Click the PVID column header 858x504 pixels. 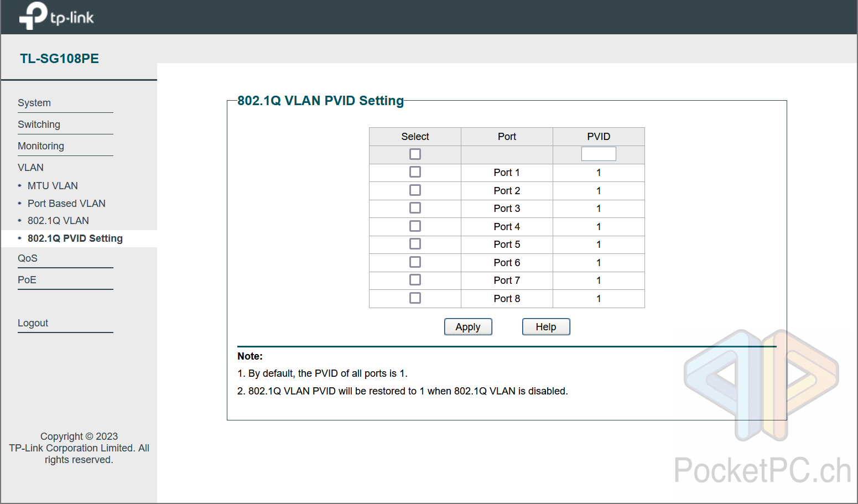click(599, 137)
